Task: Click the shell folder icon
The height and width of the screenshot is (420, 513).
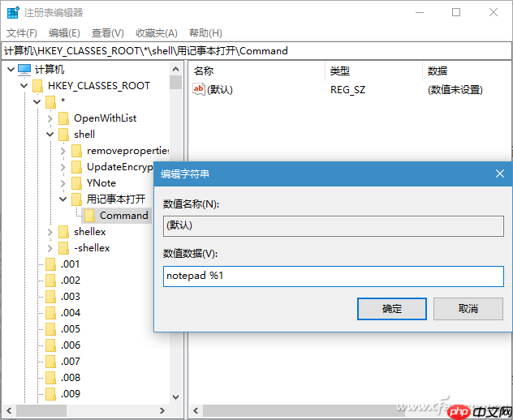Action: pyautogui.click(x=64, y=135)
